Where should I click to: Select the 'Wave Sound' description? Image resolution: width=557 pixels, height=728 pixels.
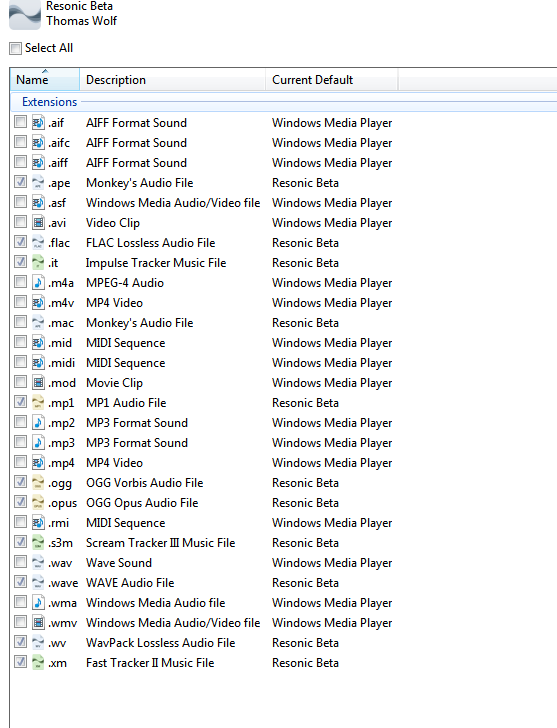coord(119,563)
